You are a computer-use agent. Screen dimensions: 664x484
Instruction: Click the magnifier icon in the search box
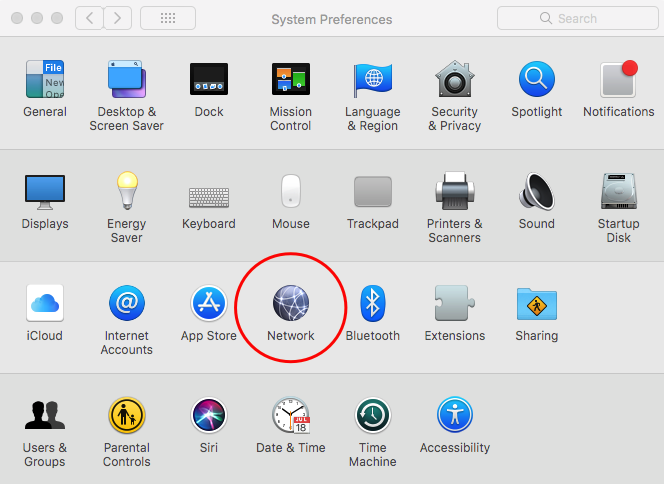click(x=546, y=18)
